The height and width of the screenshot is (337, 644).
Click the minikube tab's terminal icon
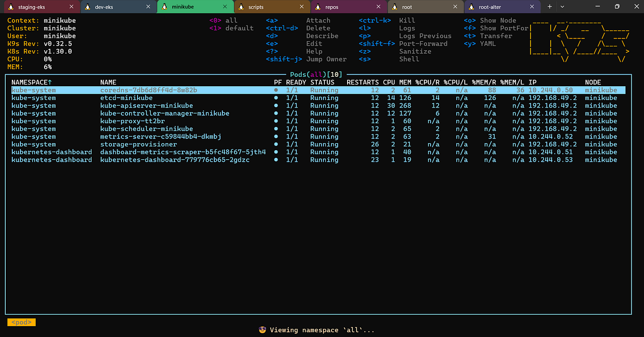164,7
